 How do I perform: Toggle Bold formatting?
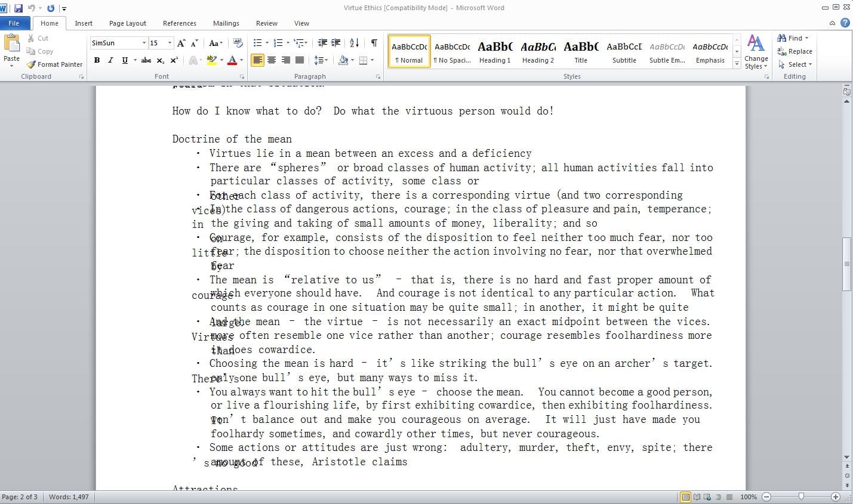click(97, 60)
